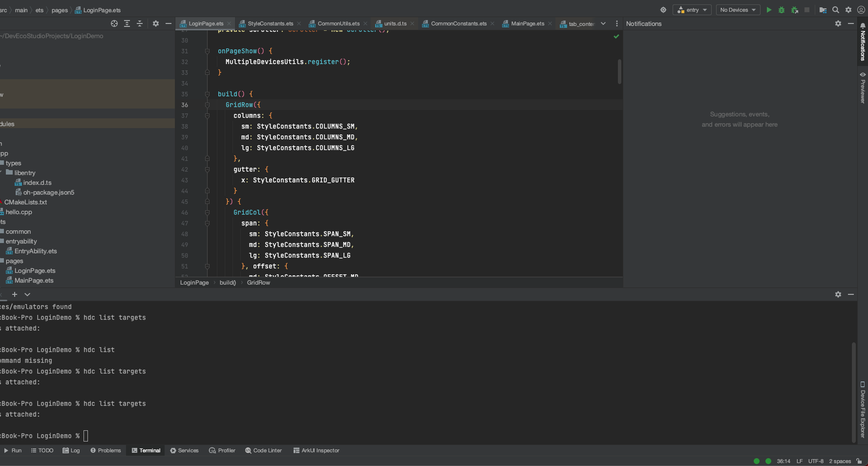Image resolution: width=868 pixels, height=466 pixels.
Task: Open project panel options gear
Action: [x=156, y=23]
